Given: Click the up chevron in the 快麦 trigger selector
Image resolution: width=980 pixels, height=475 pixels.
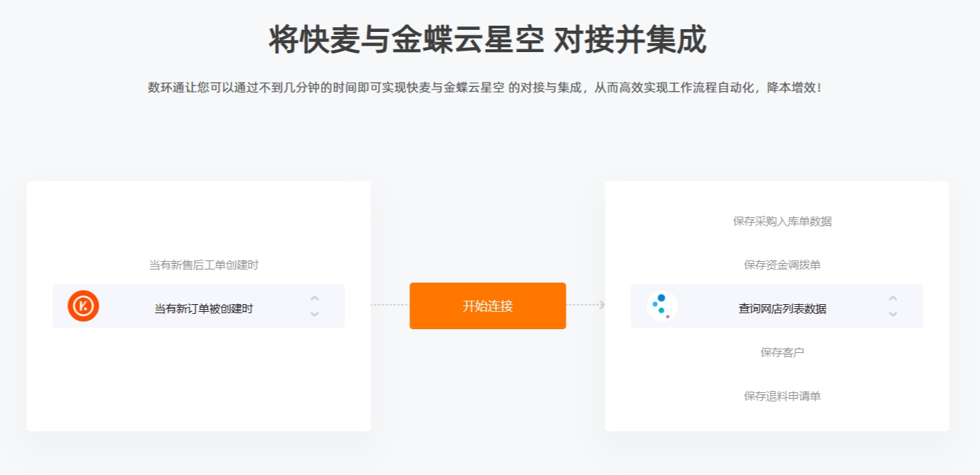Looking at the screenshot, I should [315, 299].
